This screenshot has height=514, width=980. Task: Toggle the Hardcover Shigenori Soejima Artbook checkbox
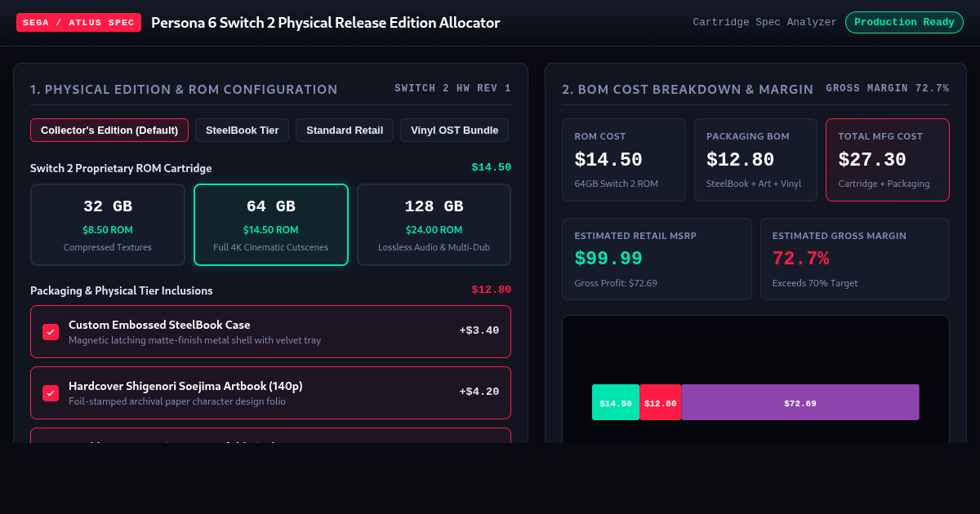[51, 393]
